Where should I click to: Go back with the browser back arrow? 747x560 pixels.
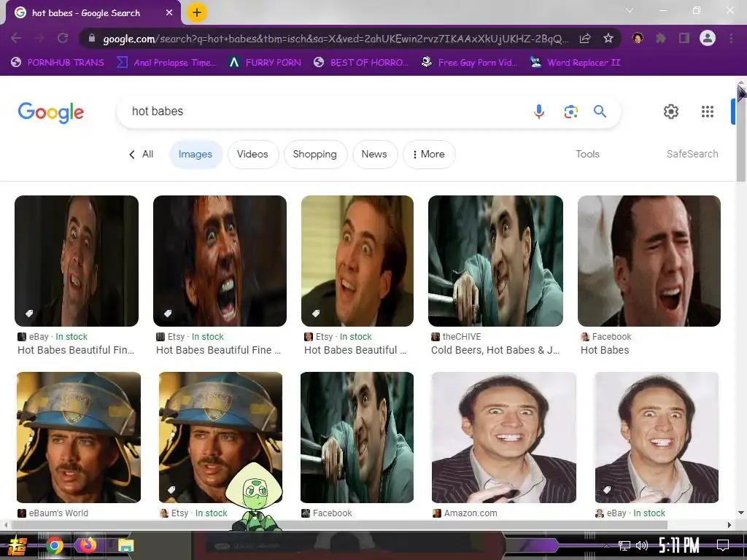tap(16, 38)
